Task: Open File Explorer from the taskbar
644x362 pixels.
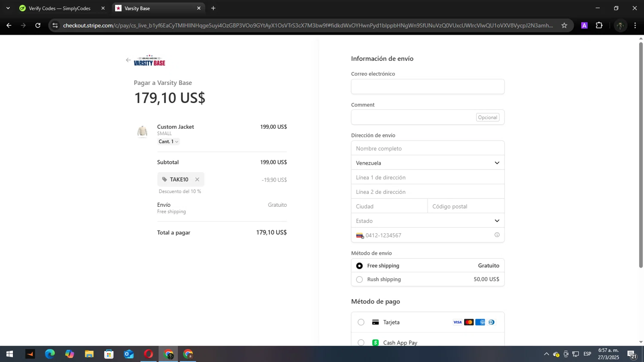Action: click(89, 354)
